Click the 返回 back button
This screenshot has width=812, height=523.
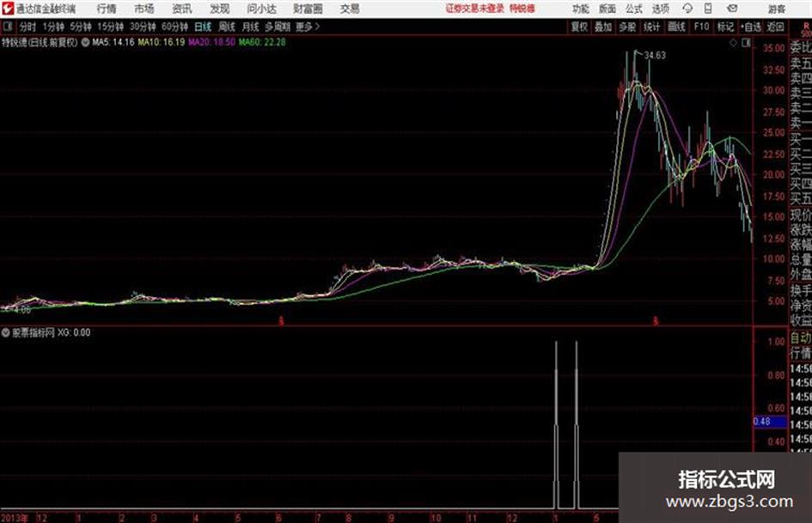coord(775,27)
